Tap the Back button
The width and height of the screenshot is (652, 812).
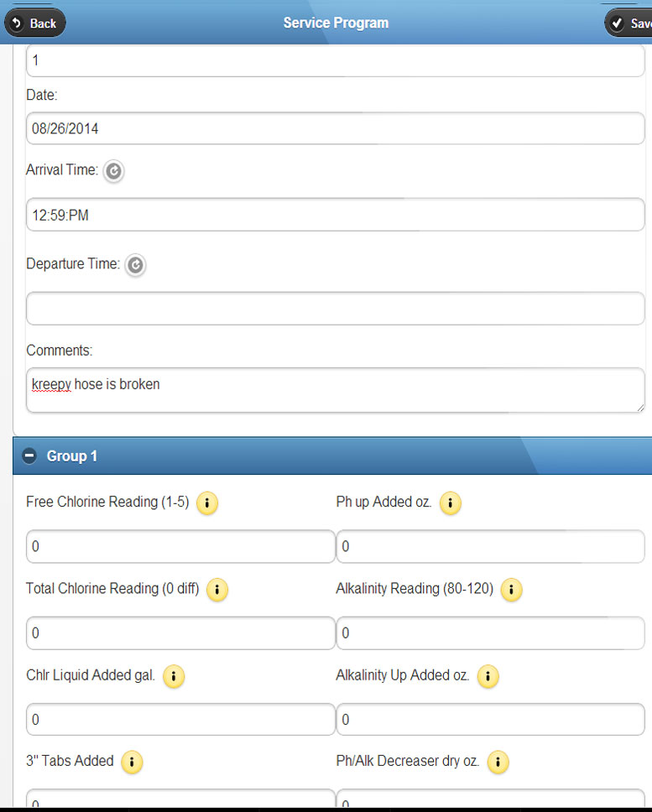(34, 23)
